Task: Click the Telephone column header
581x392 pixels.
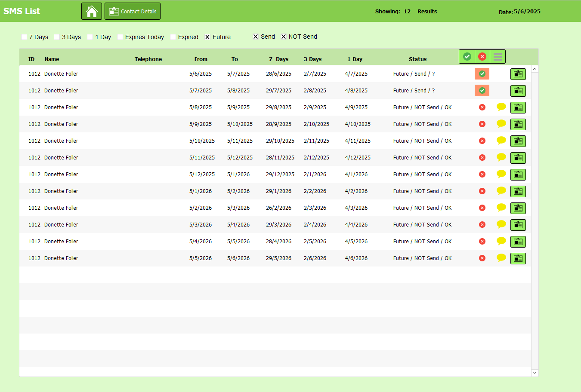Action: point(148,59)
